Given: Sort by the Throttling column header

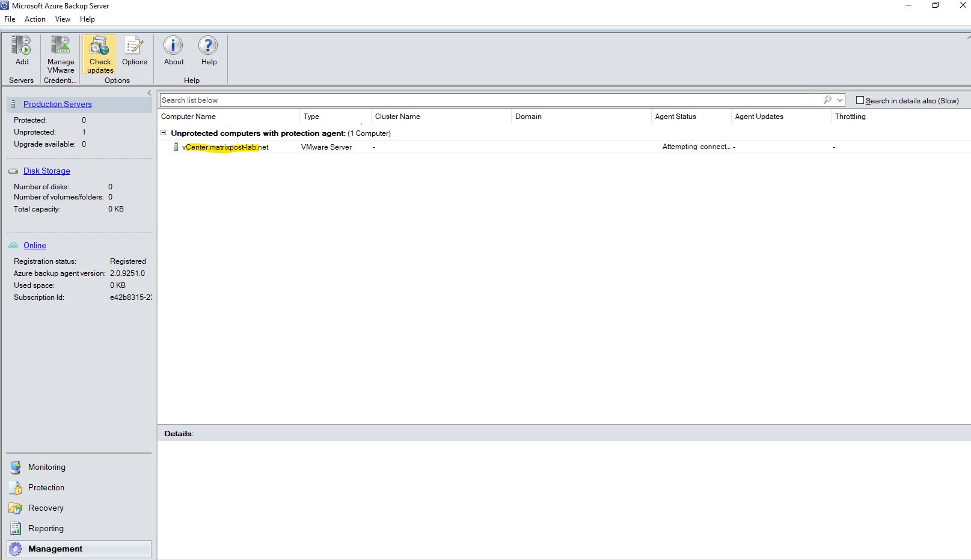Looking at the screenshot, I should (x=901, y=117).
